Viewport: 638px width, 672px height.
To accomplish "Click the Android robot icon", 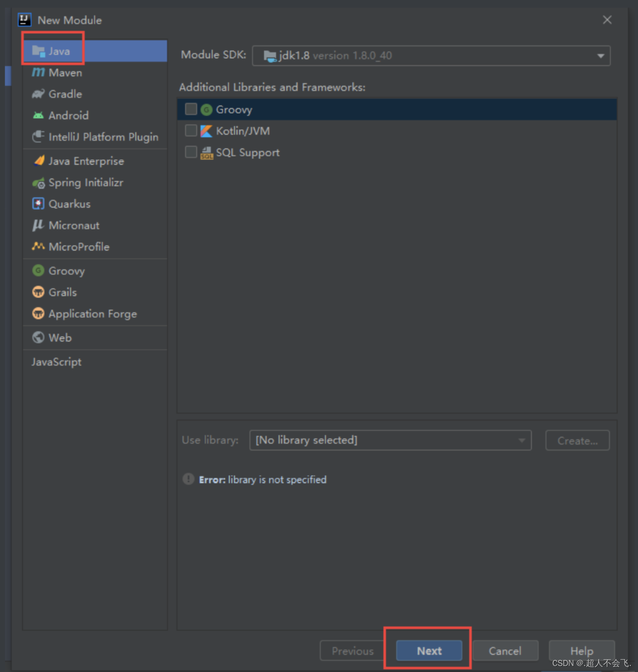I will coord(38,115).
